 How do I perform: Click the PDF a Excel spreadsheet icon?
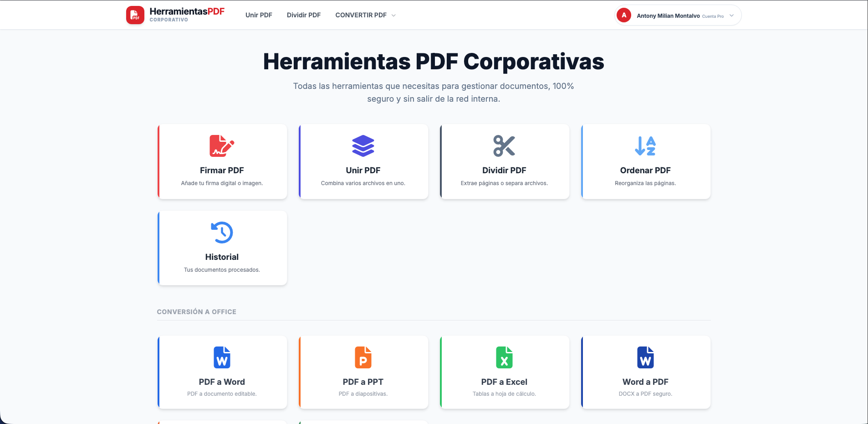pyautogui.click(x=504, y=357)
